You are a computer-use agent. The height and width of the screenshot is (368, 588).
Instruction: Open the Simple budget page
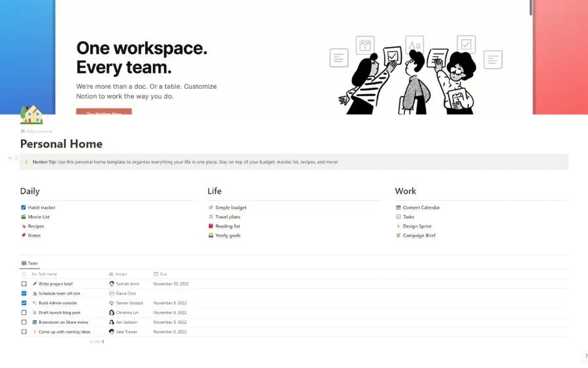[231, 208]
